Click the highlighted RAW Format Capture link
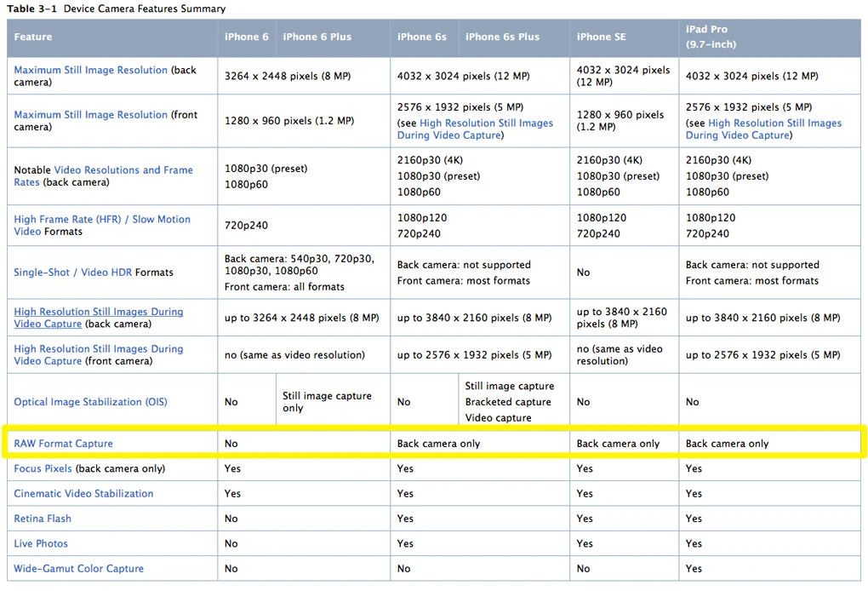The width and height of the screenshot is (868, 591). (x=63, y=444)
